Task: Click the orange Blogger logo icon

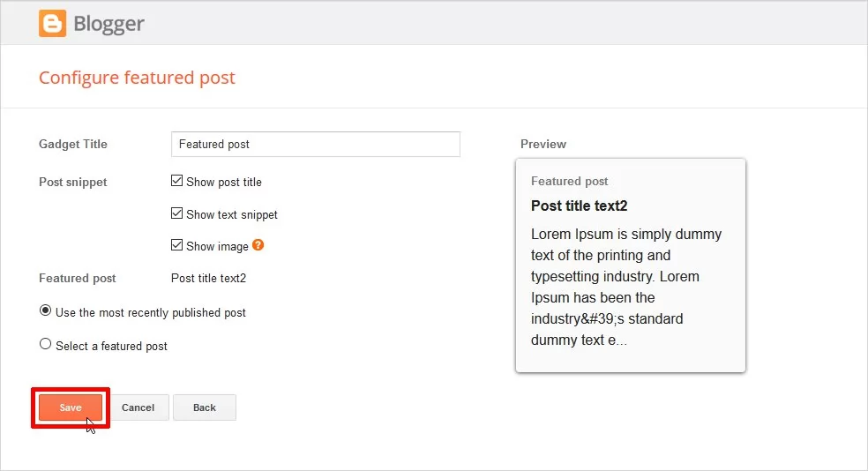Action: click(52, 24)
